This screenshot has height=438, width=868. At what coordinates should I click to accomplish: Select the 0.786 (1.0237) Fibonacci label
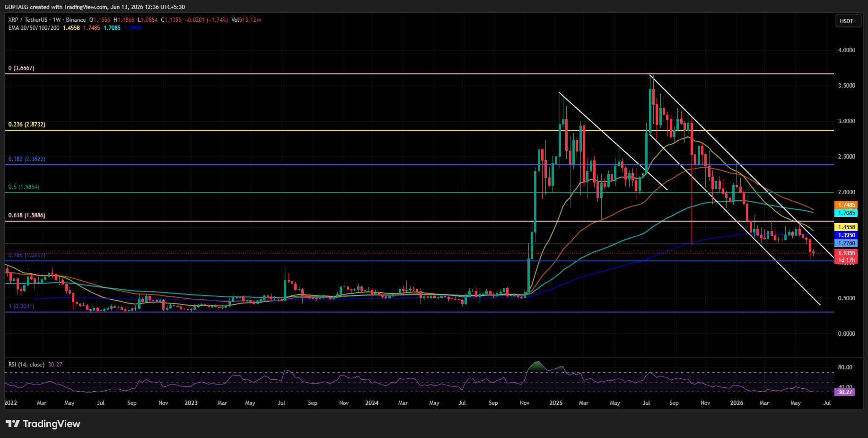click(x=27, y=255)
